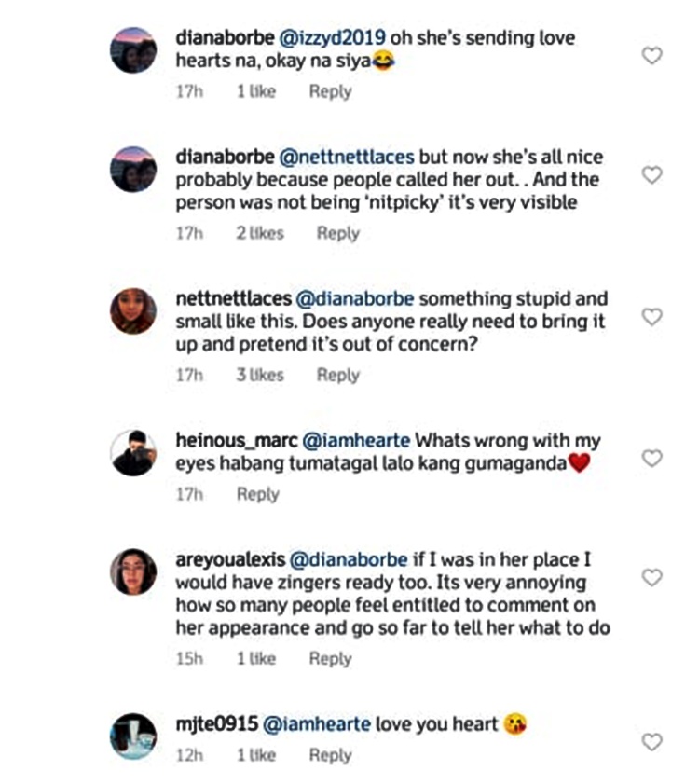
Task: Tap the heart on nettnettlaces' comment
Action: (652, 317)
